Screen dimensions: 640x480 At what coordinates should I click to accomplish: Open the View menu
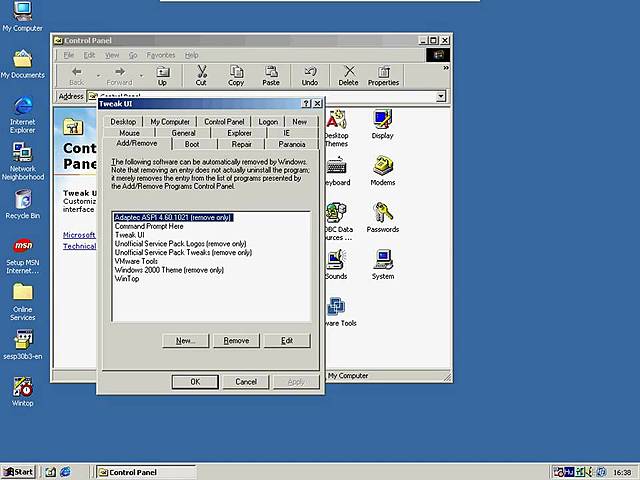pos(112,55)
